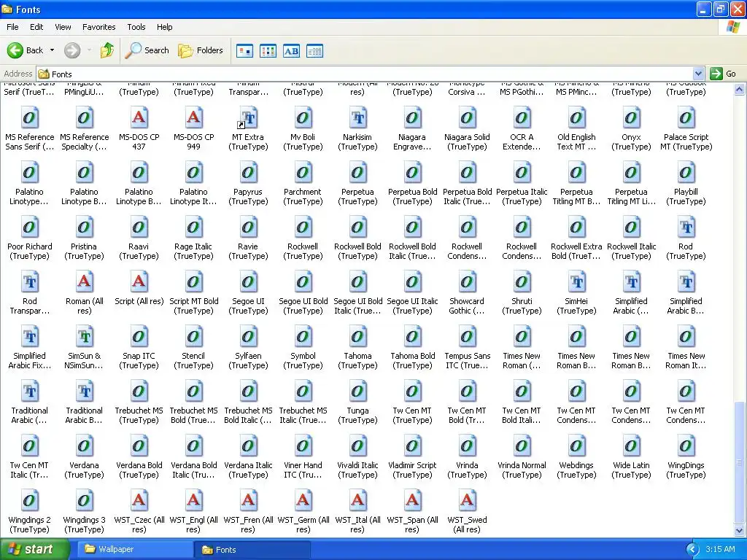747x560 pixels.
Task: Go up one folder level
Action: point(107,50)
